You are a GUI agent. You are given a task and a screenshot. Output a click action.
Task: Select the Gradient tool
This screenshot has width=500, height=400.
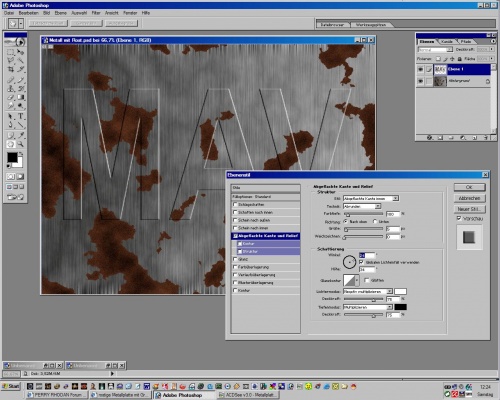(21, 97)
